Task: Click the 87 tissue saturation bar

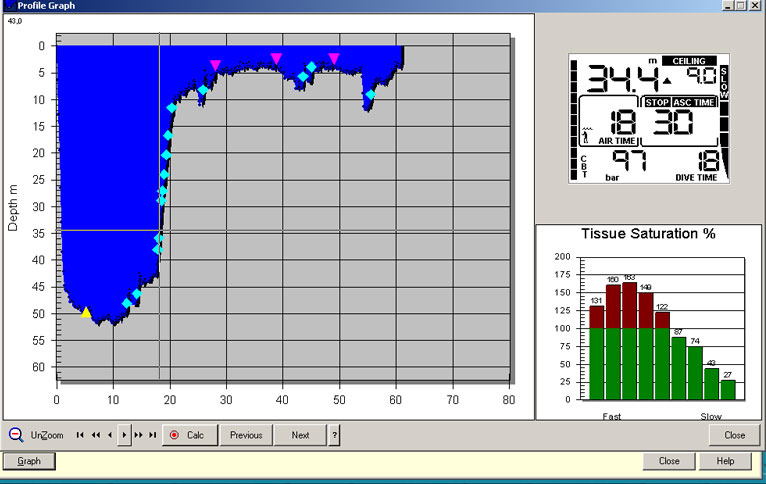Action: 679,368
